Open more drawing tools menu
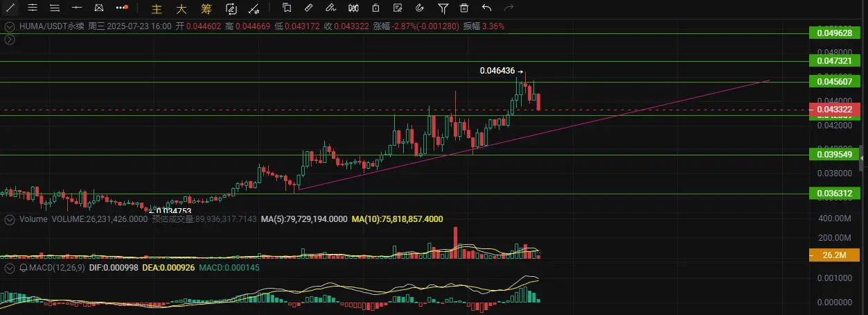This screenshot has width=868, height=315. click(122, 8)
